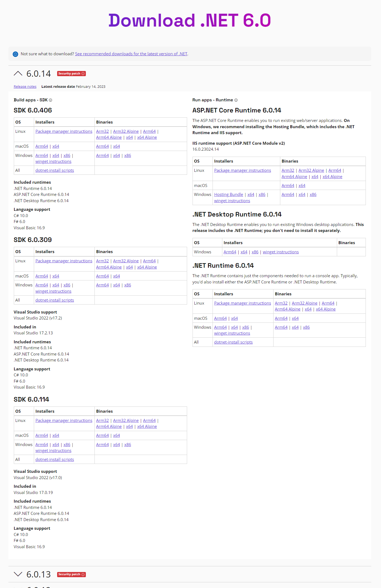381x588 pixels.
Task: Download SDK 6.0.309 Linux Arm64 binary
Action: point(149,261)
